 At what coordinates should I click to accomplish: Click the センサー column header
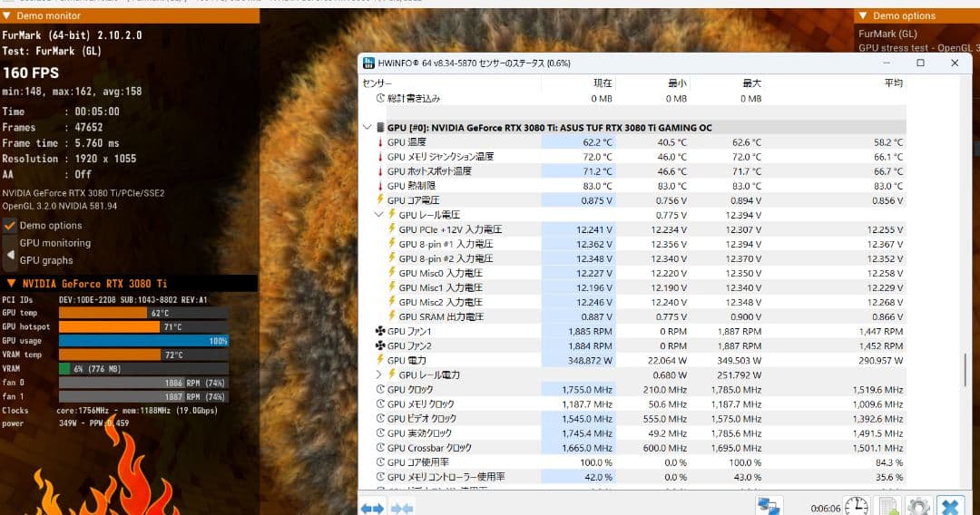[x=377, y=83]
